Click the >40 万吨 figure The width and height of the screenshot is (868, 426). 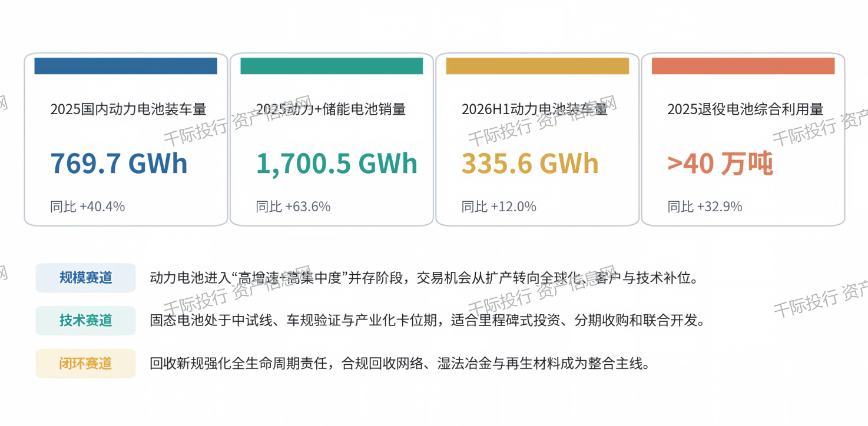click(x=720, y=164)
